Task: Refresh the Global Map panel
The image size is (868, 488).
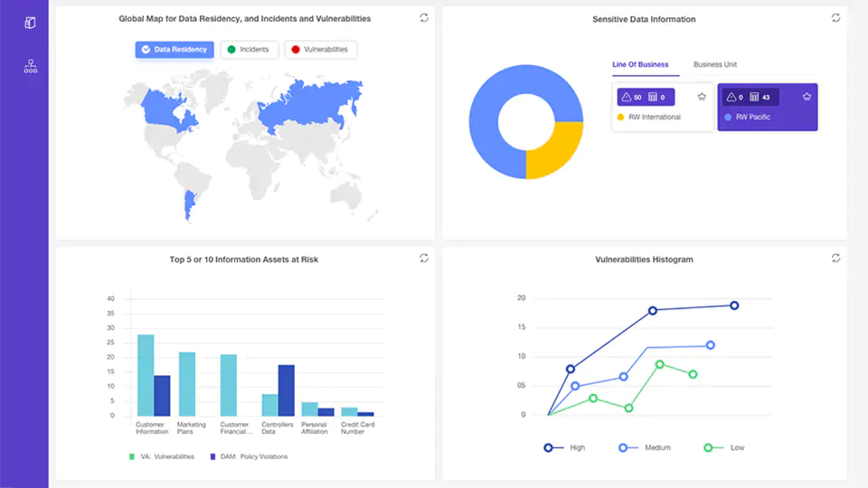Action: tap(424, 18)
